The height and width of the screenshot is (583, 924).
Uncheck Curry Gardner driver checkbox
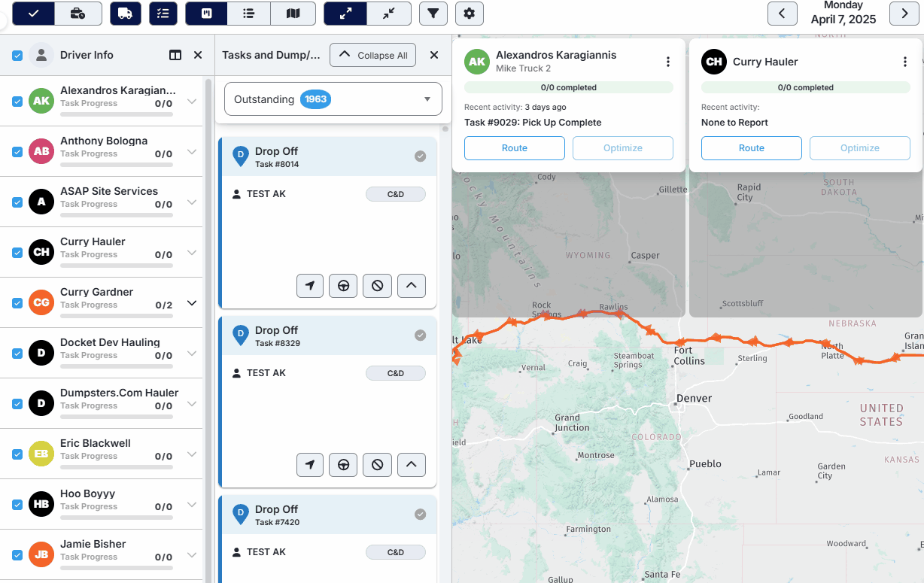[17, 302]
